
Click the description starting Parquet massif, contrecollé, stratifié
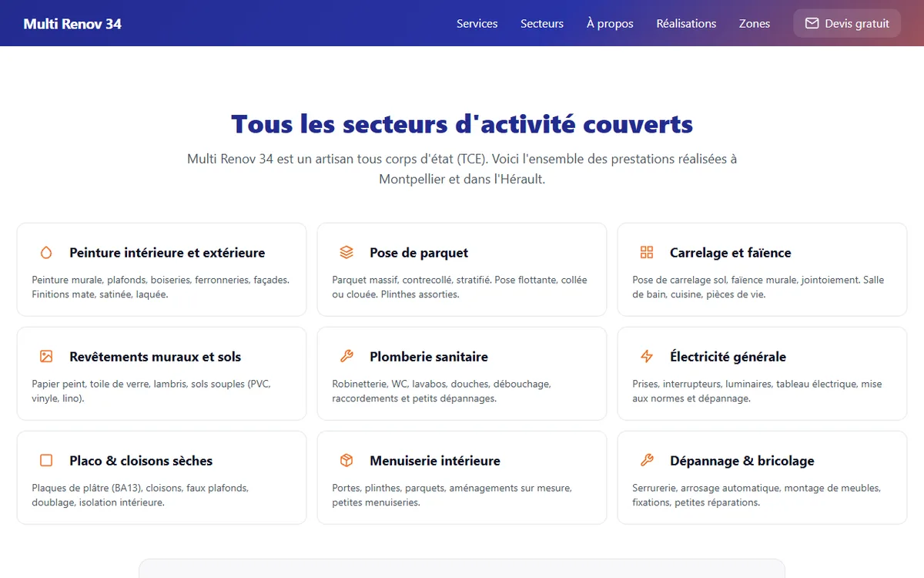[x=460, y=287]
